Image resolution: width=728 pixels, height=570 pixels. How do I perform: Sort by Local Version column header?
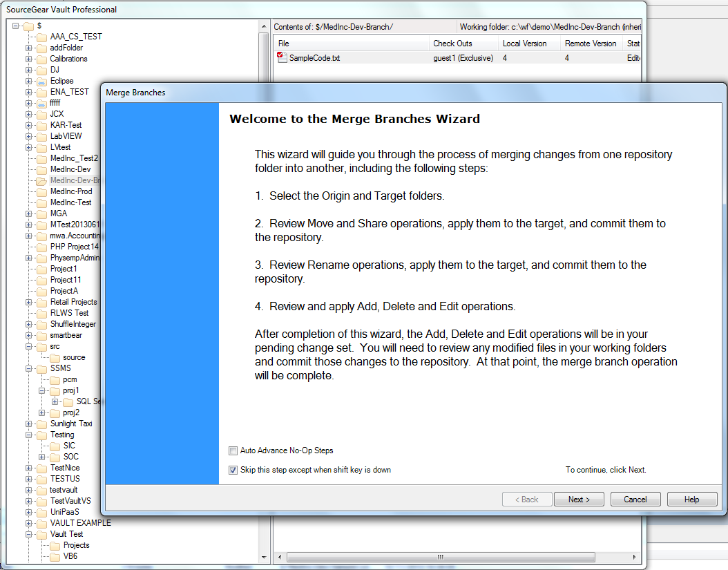(x=529, y=44)
